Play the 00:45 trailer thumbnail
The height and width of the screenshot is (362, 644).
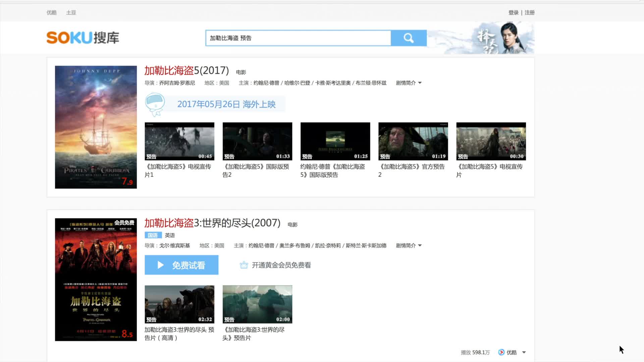[179, 141]
